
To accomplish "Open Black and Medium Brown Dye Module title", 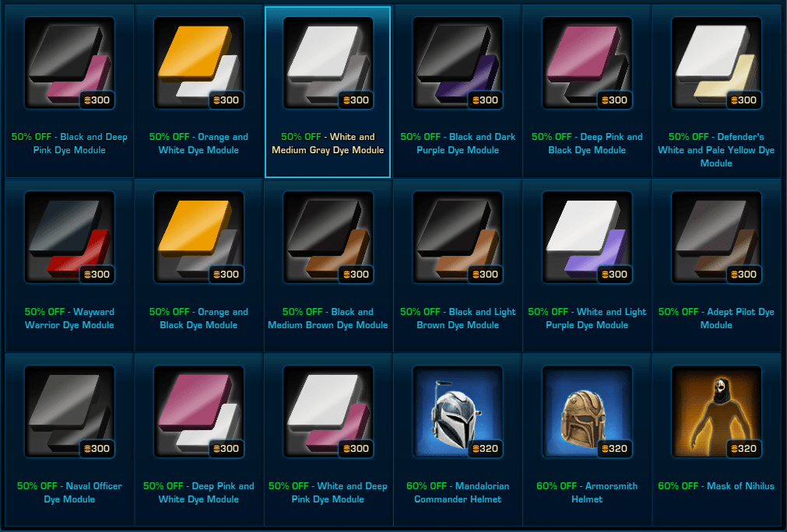I will click(328, 318).
